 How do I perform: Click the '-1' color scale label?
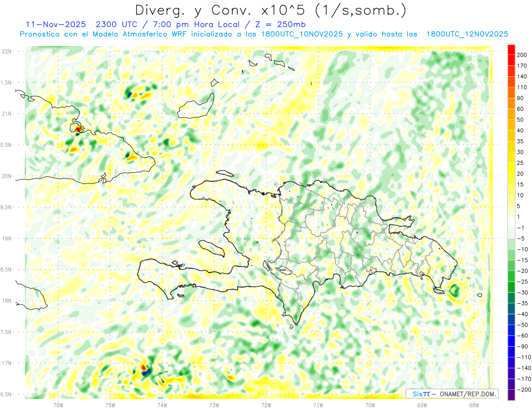coord(521,228)
